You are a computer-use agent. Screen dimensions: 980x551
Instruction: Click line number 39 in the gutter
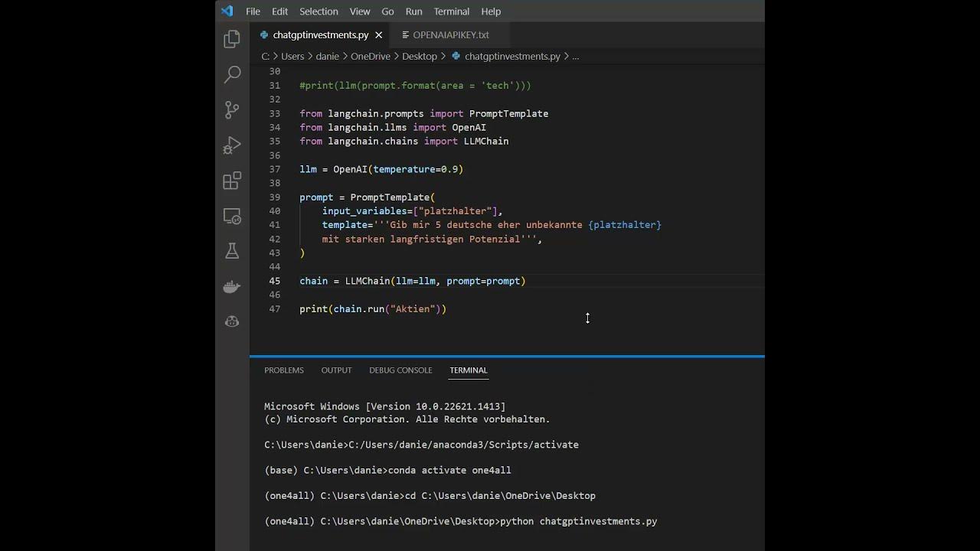(274, 197)
